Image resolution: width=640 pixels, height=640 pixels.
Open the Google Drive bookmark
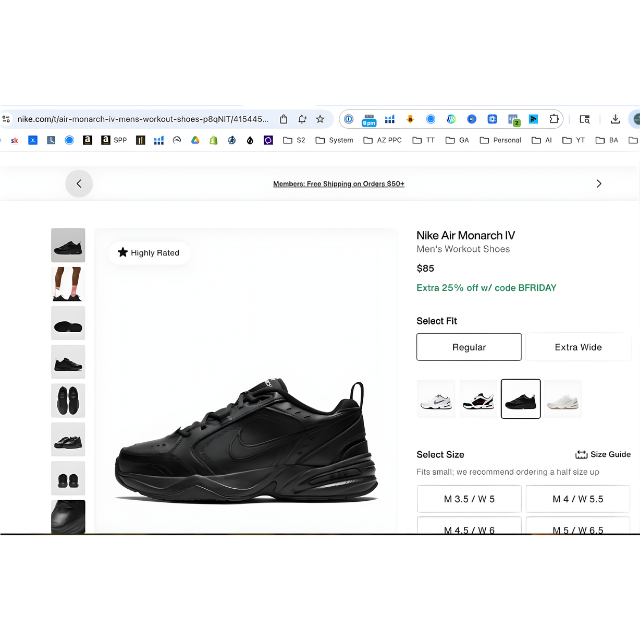tap(195, 140)
